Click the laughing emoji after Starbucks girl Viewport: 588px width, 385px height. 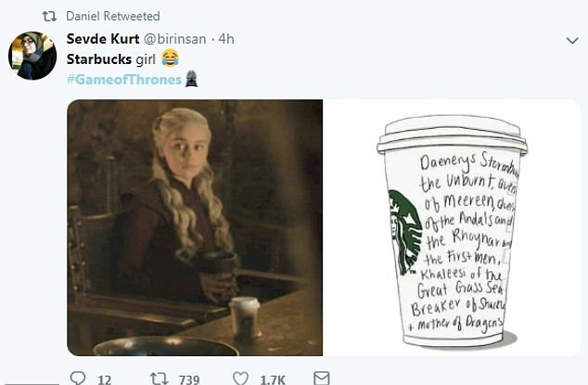(x=170, y=58)
